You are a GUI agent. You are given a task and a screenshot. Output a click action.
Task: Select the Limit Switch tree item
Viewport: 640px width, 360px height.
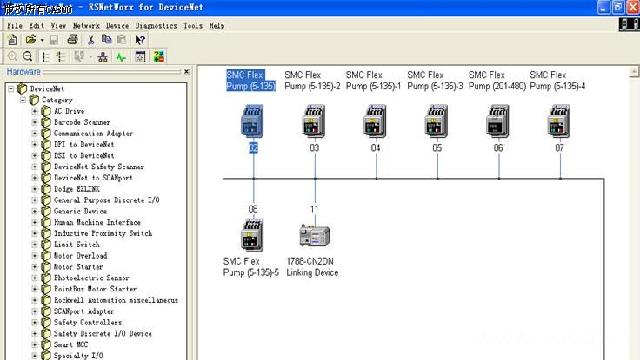coord(77,244)
